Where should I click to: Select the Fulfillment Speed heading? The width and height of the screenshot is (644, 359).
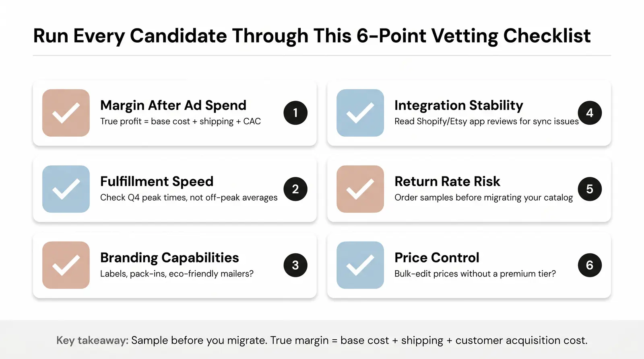point(157,182)
